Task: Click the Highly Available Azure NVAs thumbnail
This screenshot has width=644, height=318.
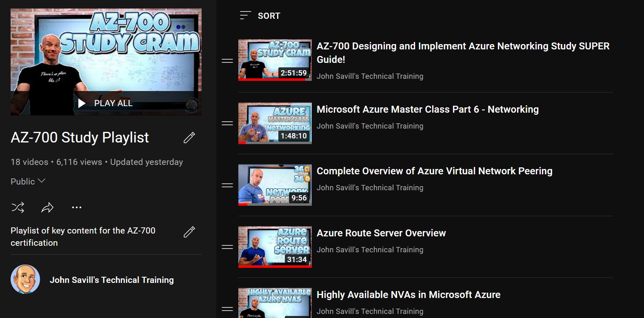Action: [275, 303]
